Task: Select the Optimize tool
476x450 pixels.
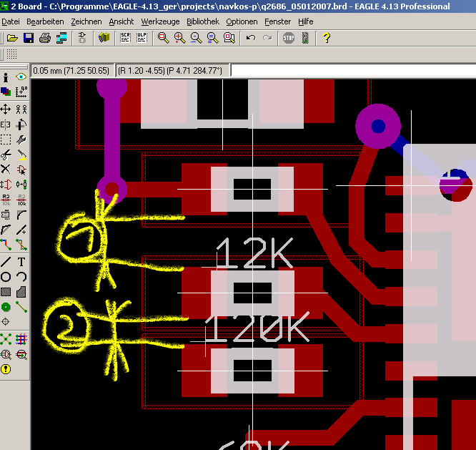Action: (x=21, y=230)
